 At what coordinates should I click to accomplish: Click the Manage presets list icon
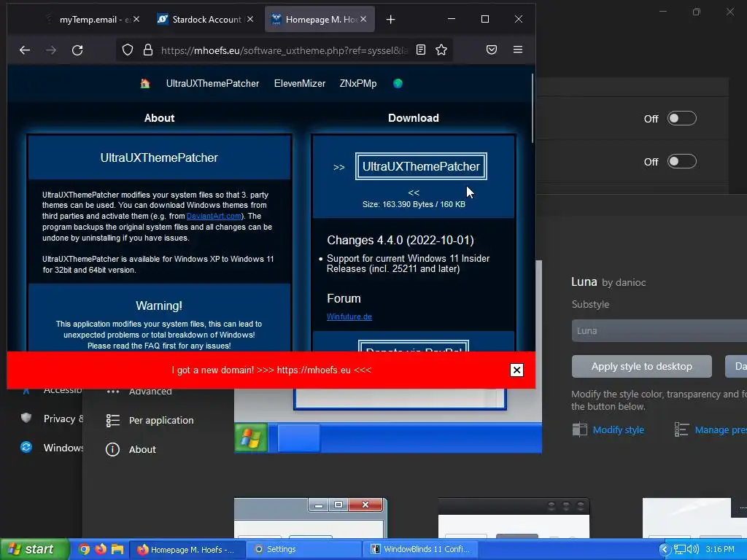coord(682,429)
